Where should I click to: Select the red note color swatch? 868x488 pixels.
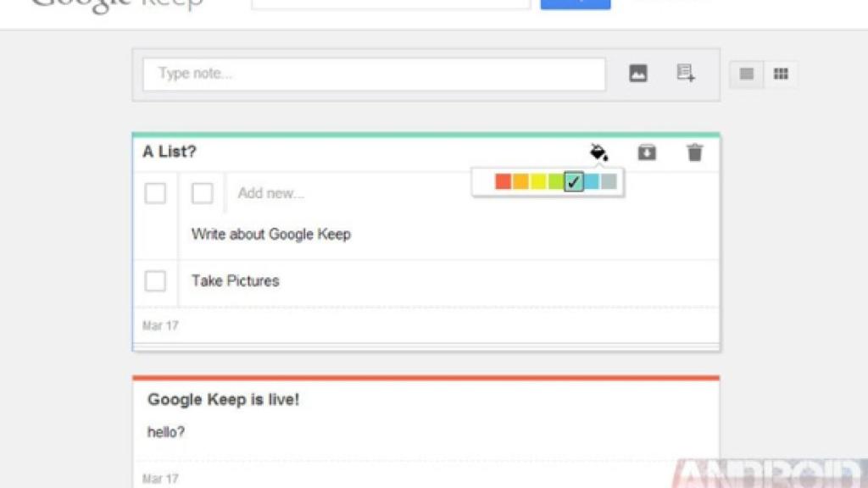502,180
